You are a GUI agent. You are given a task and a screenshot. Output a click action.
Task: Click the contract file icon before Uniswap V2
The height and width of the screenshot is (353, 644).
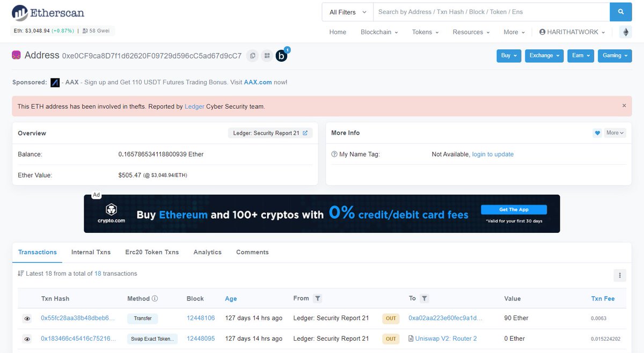coord(411,339)
